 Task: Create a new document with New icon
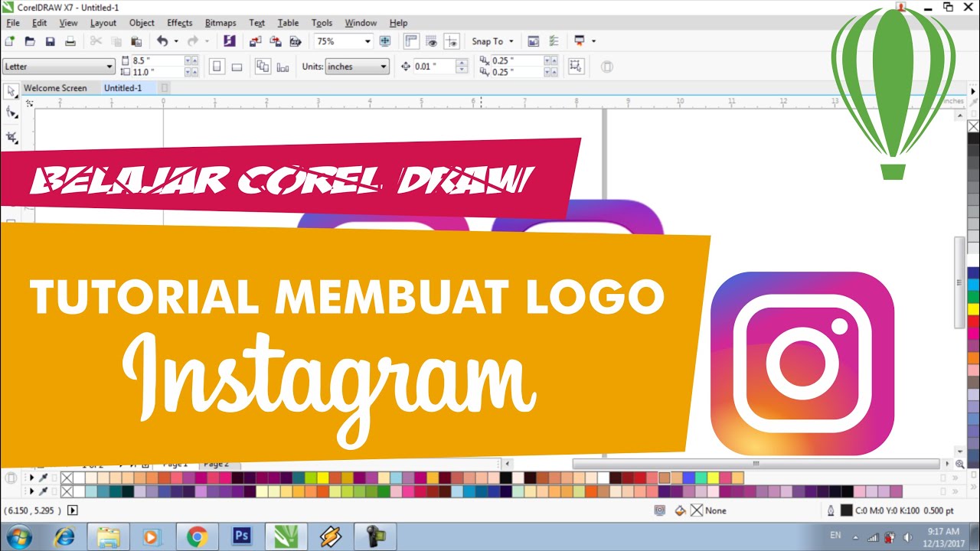click(11, 41)
